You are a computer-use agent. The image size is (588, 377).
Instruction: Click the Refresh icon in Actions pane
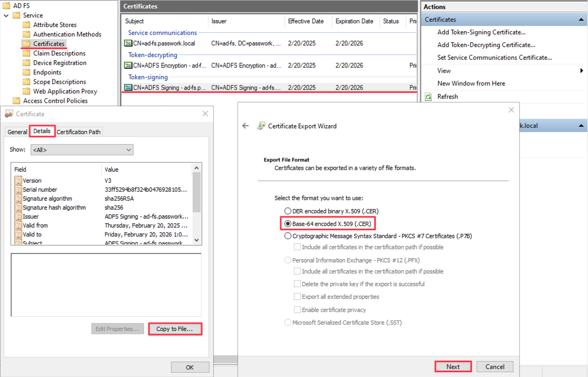[428, 96]
